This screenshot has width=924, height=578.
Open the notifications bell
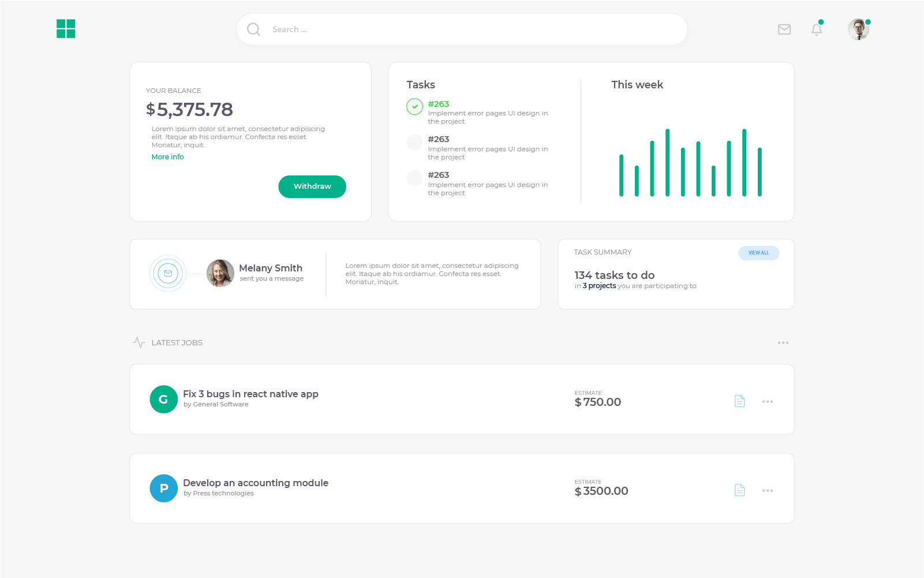tap(816, 29)
